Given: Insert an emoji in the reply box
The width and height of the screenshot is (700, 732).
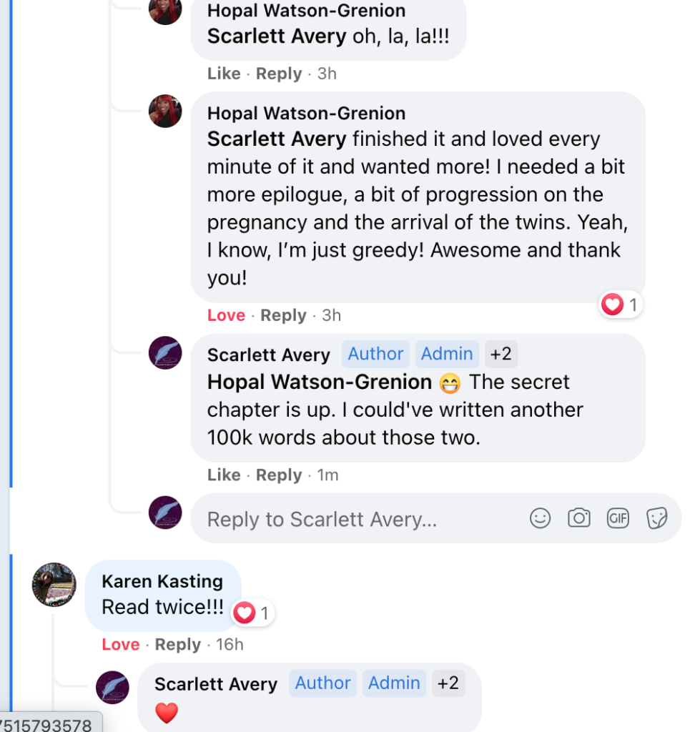Looking at the screenshot, I should [540, 518].
